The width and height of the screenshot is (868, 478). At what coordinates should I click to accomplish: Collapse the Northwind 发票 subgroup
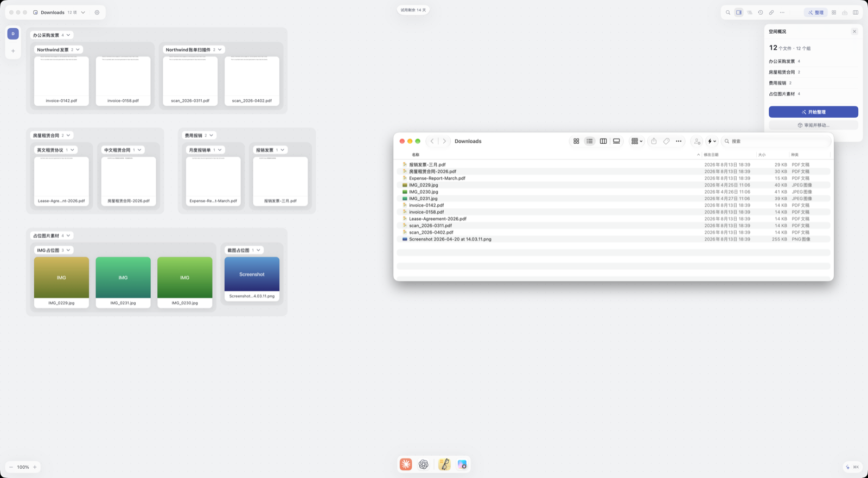pyautogui.click(x=78, y=50)
